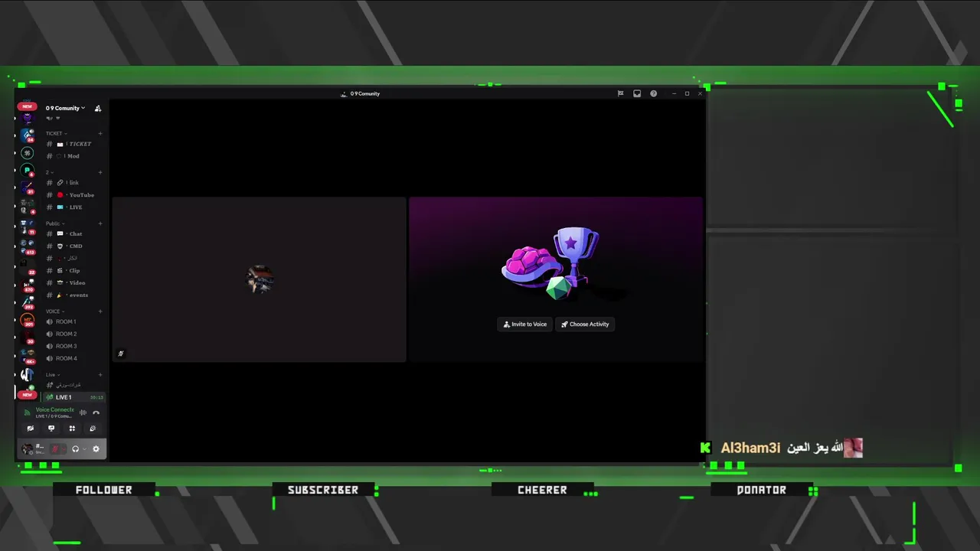Open server icon with 301 badge
The width and height of the screenshot is (980, 551).
28,320
